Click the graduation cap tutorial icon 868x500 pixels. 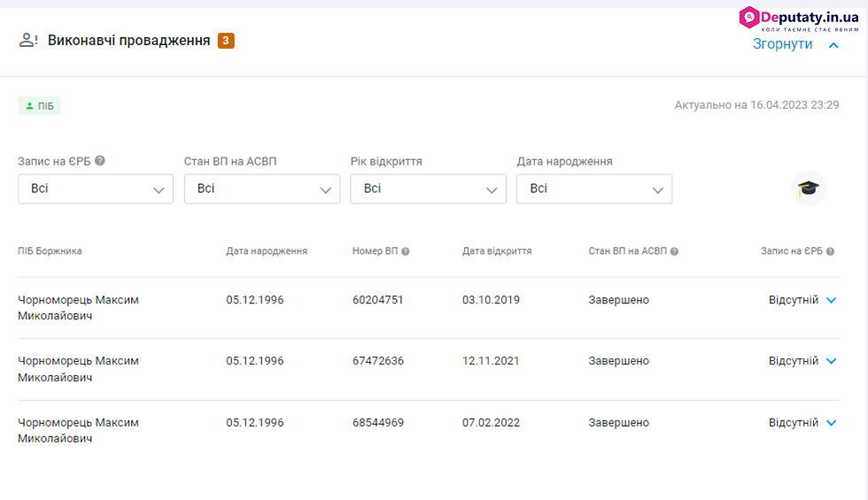[x=808, y=188]
